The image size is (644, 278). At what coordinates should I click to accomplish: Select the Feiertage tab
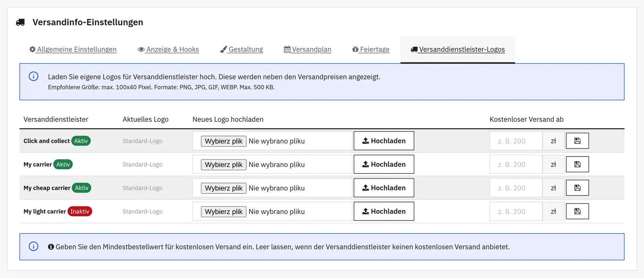tap(371, 49)
